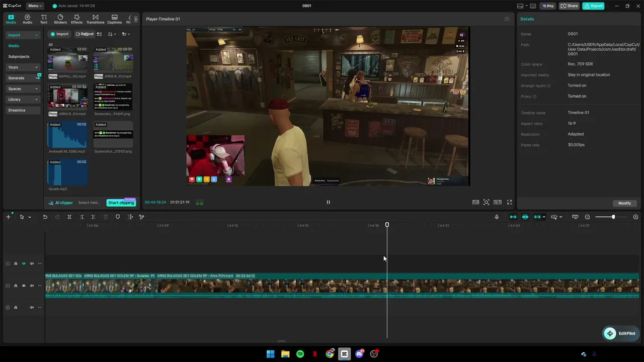The height and width of the screenshot is (362, 644).
Task: Open Netflix from the taskbar
Action: point(315,354)
